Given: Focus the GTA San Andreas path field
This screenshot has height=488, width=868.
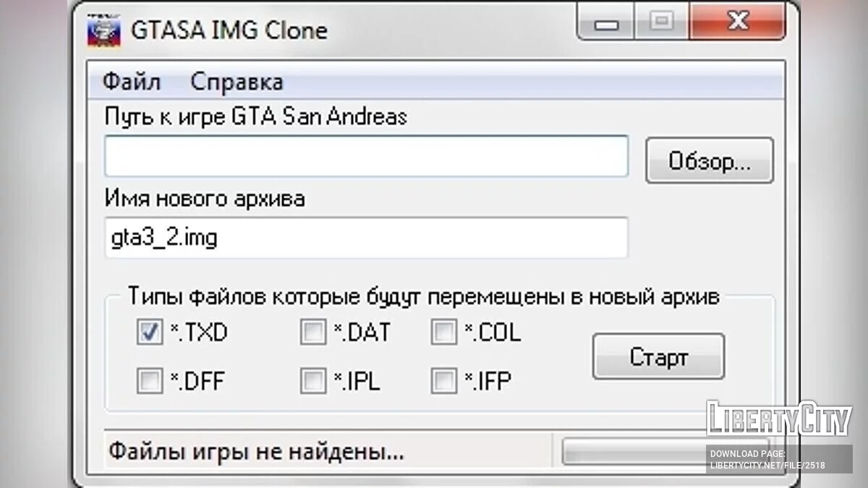Looking at the screenshot, I should (x=366, y=156).
